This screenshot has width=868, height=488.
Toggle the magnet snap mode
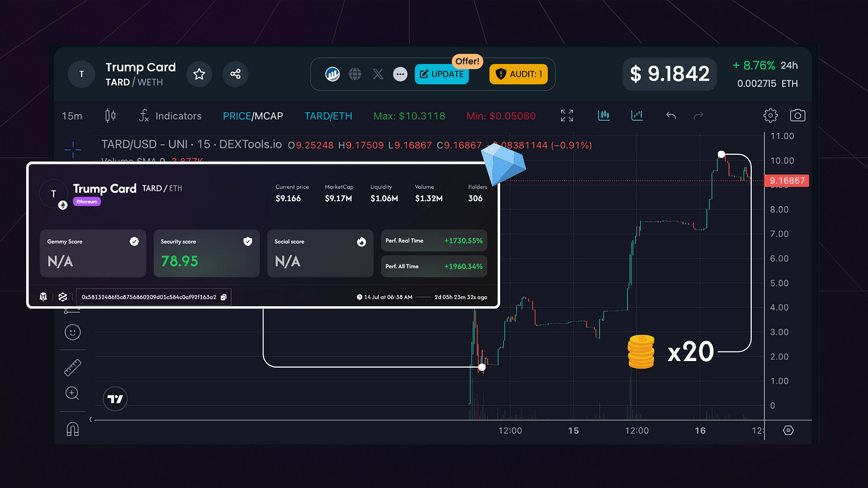click(x=73, y=429)
